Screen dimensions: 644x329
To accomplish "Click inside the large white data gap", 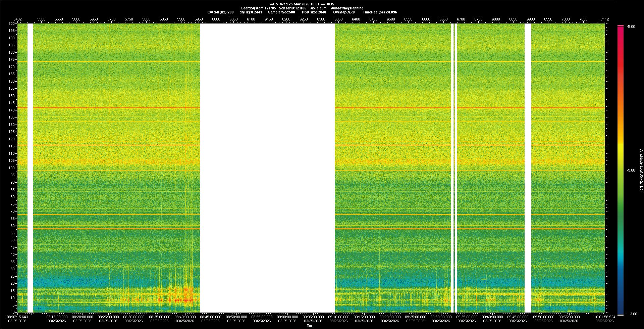I will tap(267, 168).
